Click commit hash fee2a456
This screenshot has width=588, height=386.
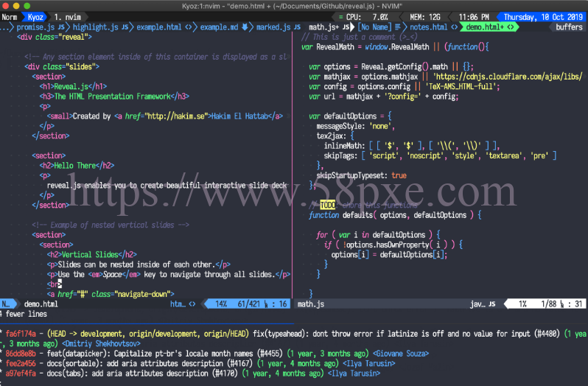click(x=21, y=363)
